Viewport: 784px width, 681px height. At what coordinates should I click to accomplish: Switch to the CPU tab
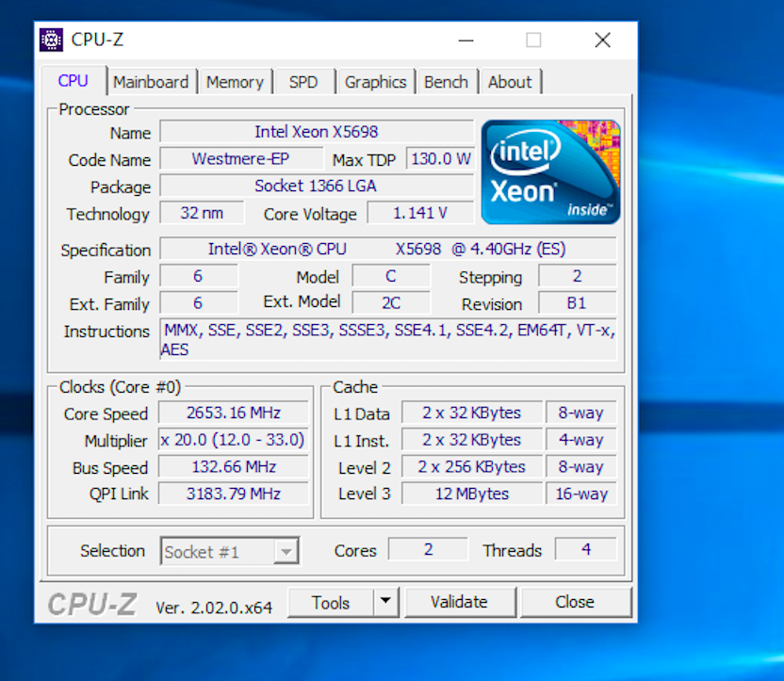[x=73, y=81]
